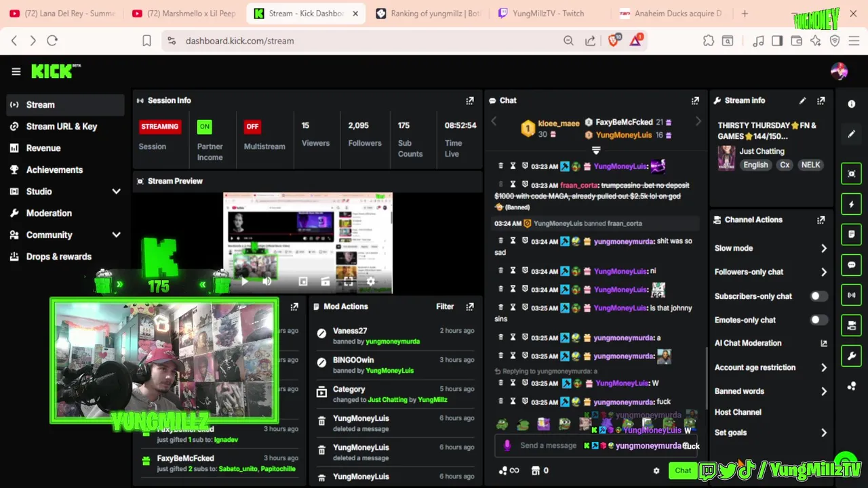Click Host Channel action
The image size is (868, 488).
[738, 412]
